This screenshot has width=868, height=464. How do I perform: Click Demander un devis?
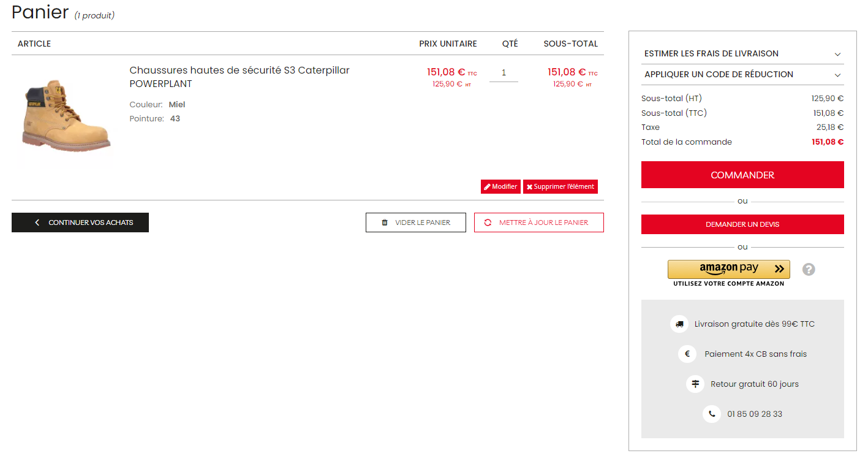(x=742, y=224)
